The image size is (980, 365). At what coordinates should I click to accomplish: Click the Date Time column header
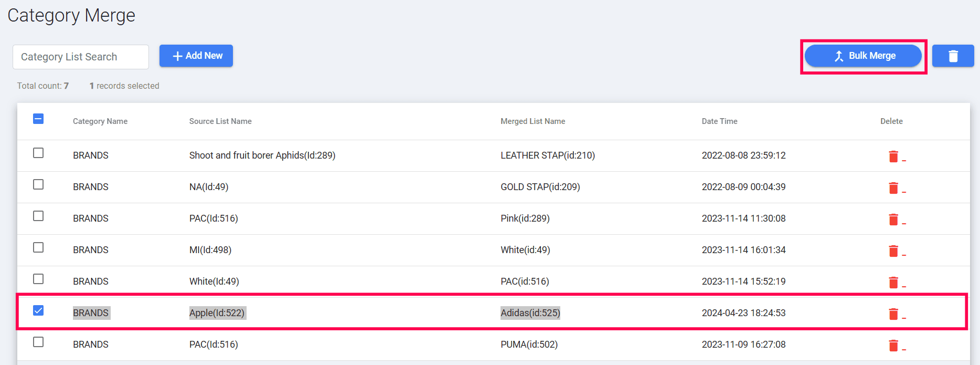[x=720, y=121]
